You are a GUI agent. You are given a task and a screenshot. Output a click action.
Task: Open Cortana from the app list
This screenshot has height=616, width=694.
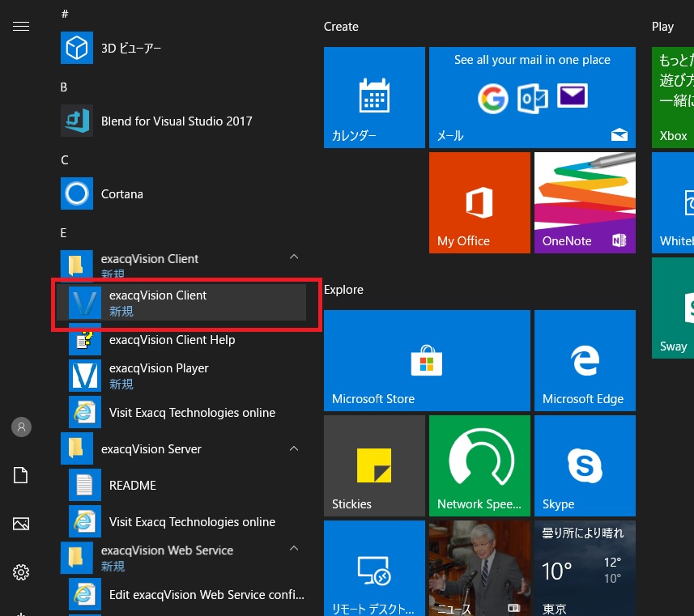[x=183, y=193]
